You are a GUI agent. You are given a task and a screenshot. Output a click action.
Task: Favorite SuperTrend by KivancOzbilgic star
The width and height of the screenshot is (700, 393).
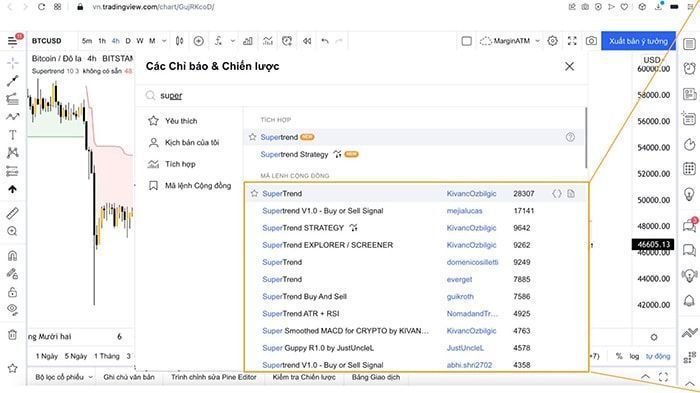coord(254,193)
